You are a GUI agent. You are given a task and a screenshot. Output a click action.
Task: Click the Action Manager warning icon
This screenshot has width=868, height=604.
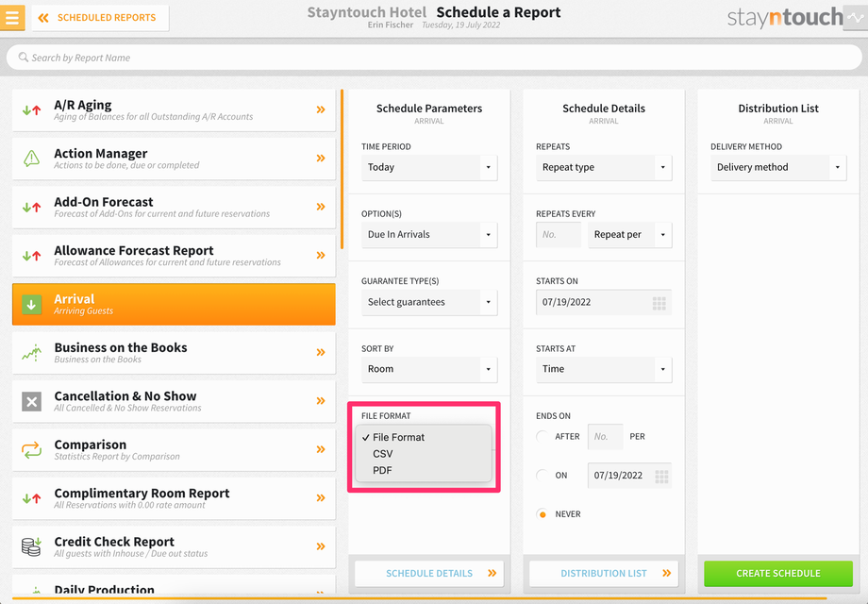click(x=31, y=159)
